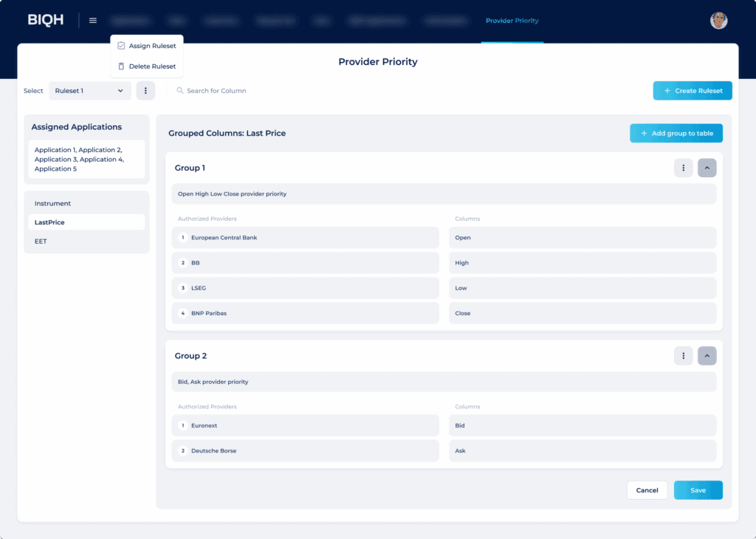Open Group 2 three-dot options
The image size is (756, 539).
[x=683, y=356]
